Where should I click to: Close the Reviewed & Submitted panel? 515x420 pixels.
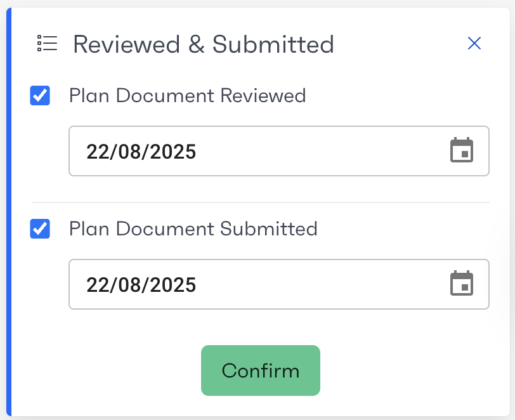coord(474,43)
